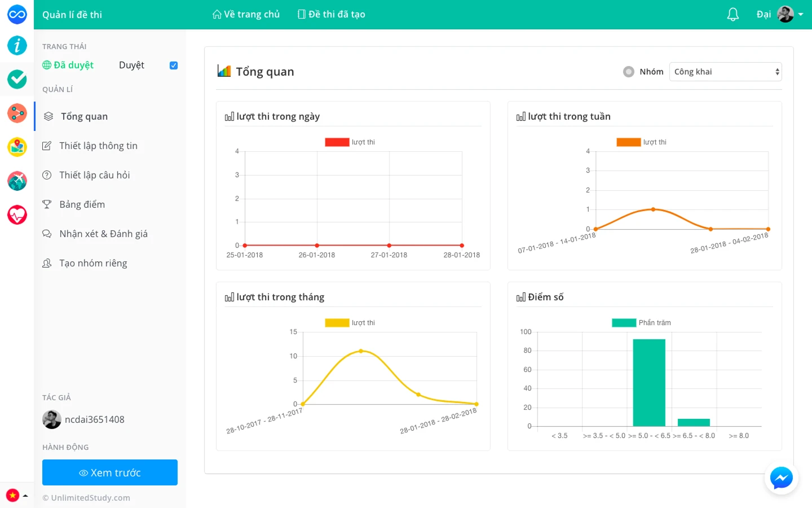Click the short bar above >= 6.5 - < 8.0
The height and width of the screenshot is (508, 812).
point(694,423)
